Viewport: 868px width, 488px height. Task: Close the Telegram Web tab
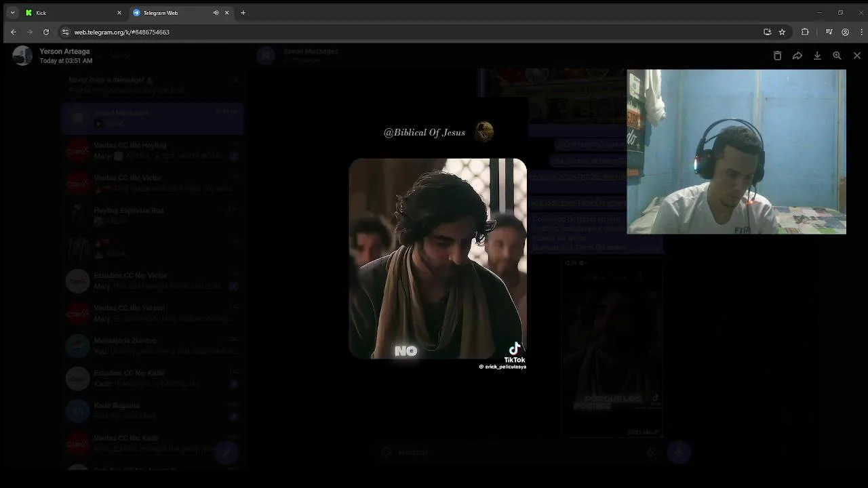click(x=227, y=13)
